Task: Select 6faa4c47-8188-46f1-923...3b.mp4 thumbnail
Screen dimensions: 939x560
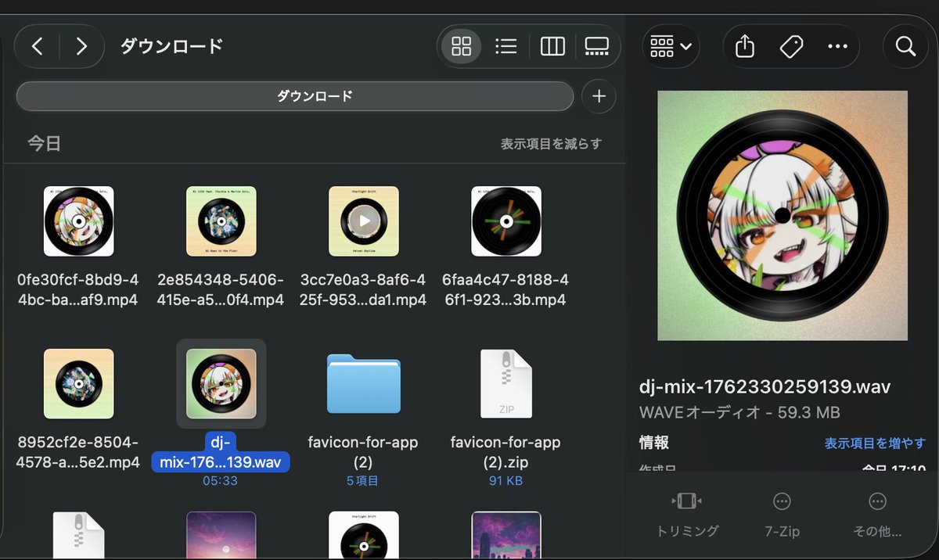Action: 506,221
